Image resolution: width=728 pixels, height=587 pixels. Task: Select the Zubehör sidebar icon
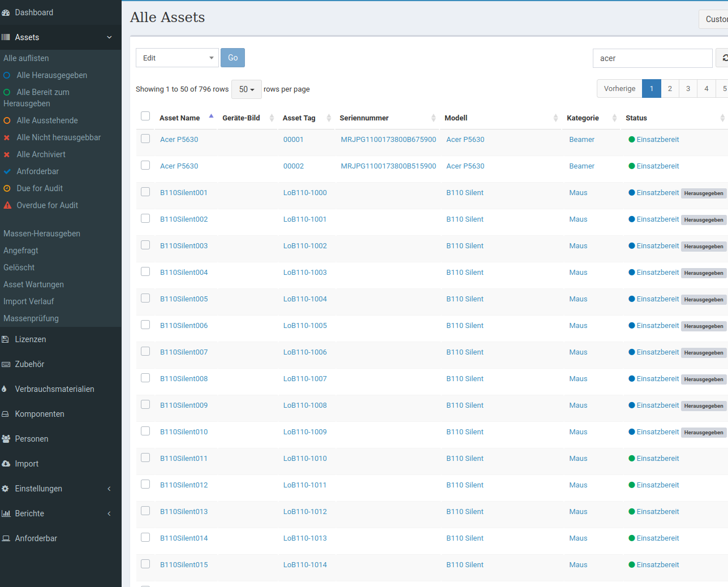(7, 364)
